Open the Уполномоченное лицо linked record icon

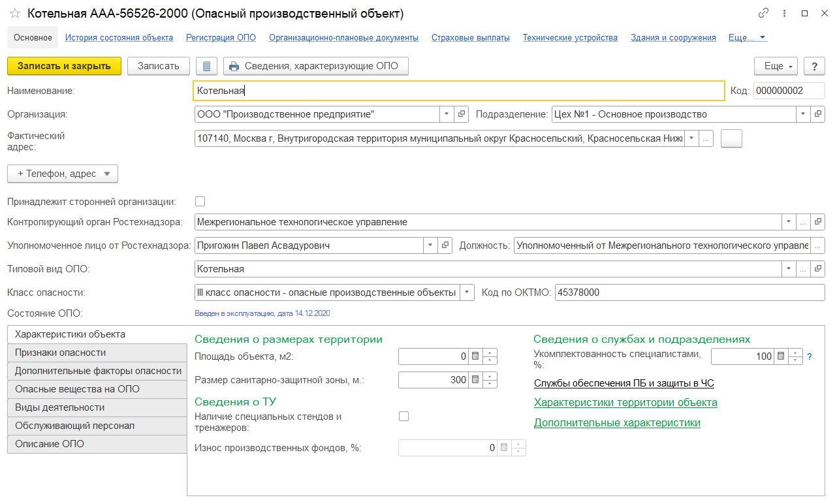[446, 245]
